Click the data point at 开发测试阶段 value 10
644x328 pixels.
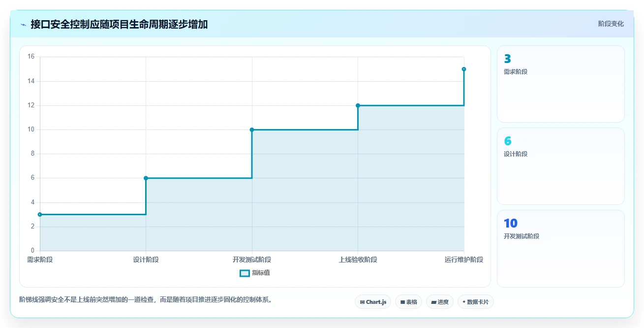click(x=252, y=130)
